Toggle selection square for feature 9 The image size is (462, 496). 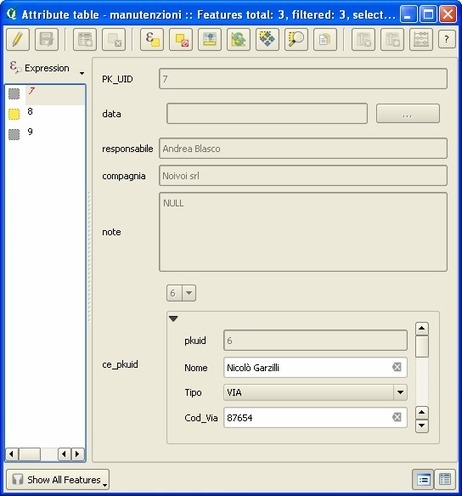[14, 134]
